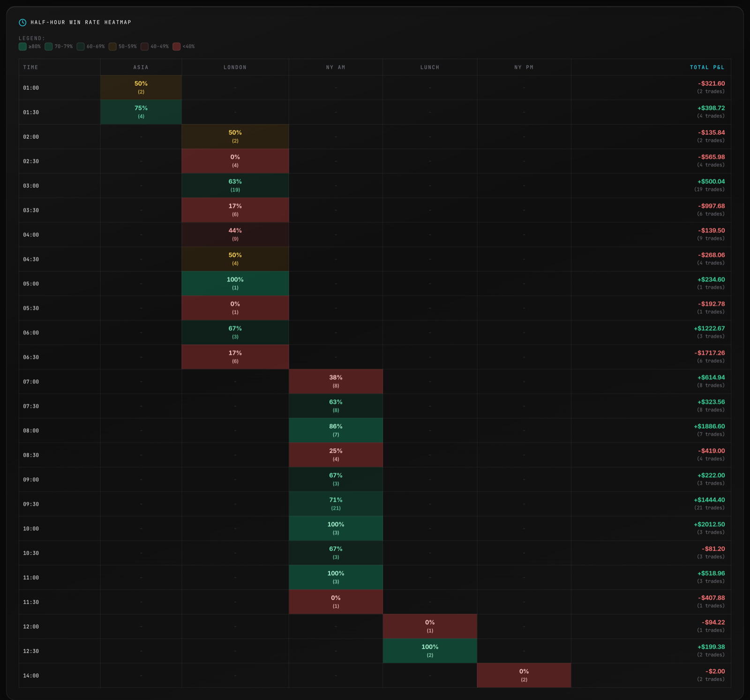
Task: Click the clock icon beside the heatmap title
Action: pos(22,23)
